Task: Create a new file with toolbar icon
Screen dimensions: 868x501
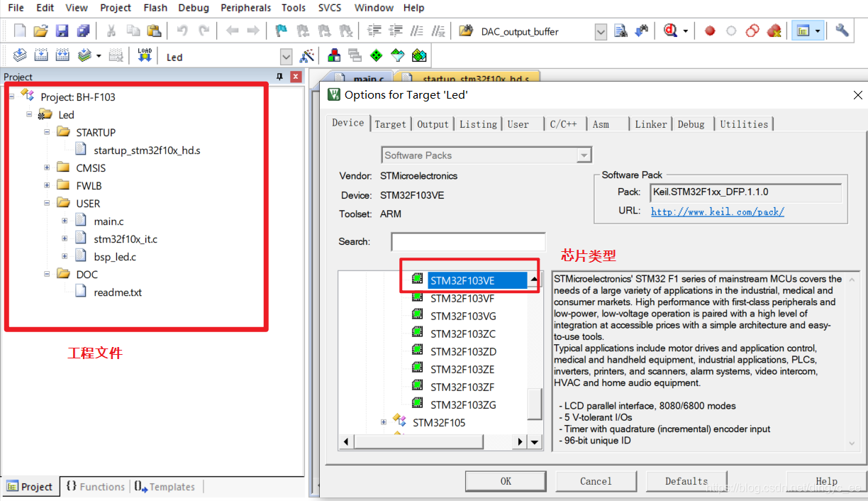Action: pos(20,31)
